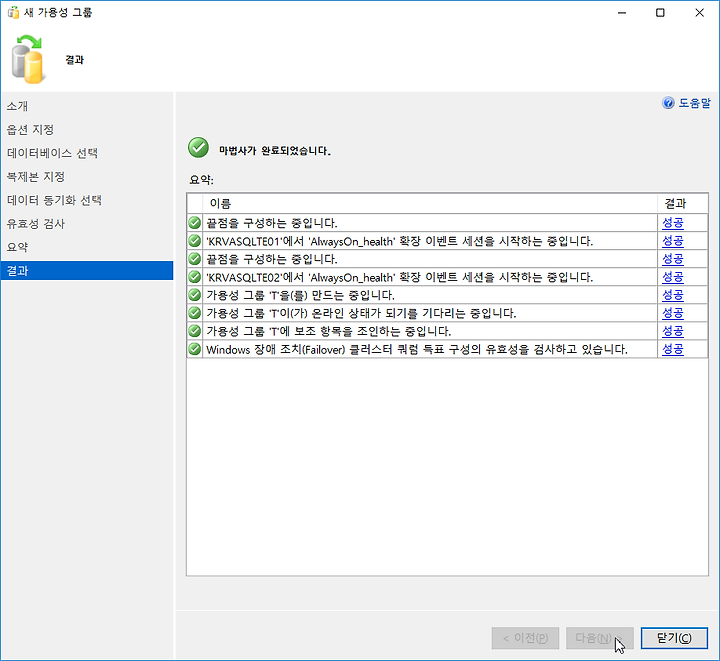Select the 옵션 지정 wizard page
This screenshot has height=661, width=720.
pos(87,129)
